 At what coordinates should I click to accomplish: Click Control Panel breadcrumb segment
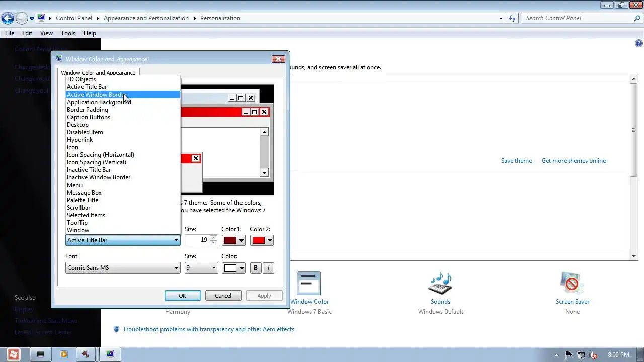[74, 18]
